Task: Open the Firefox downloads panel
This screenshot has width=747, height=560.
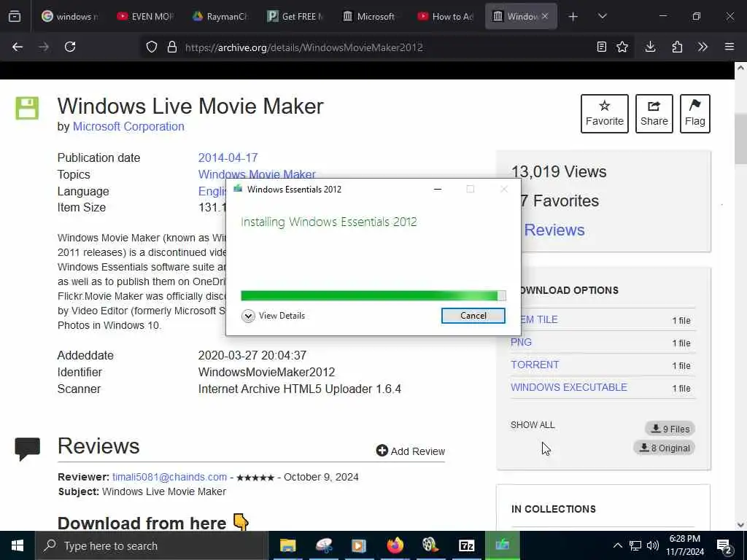Action: (650, 47)
